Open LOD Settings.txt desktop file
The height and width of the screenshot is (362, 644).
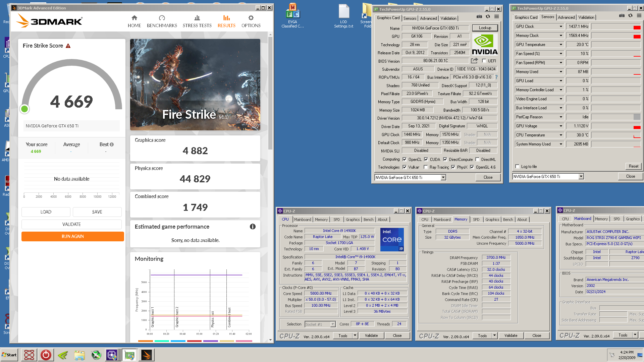click(343, 15)
